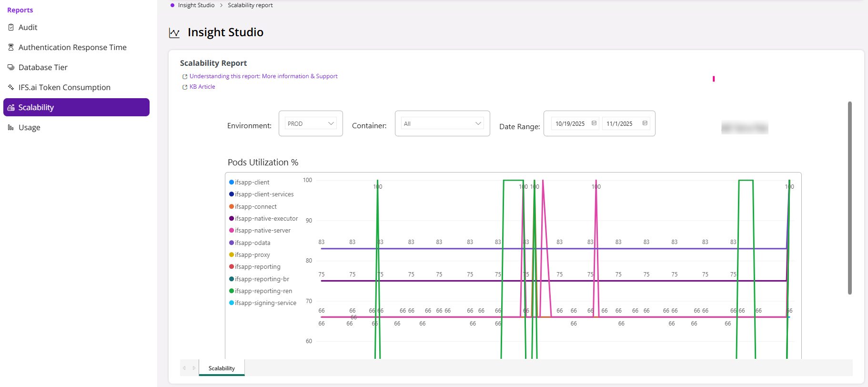Click the Usage bar chart icon
Viewport: 868px width, 387px height.
pyautogui.click(x=11, y=127)
